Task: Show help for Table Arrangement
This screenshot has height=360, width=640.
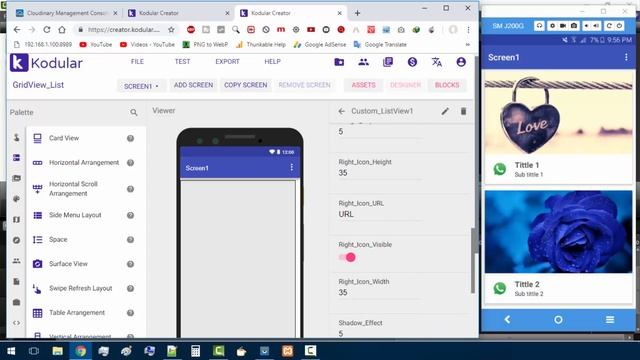Action: click(x=130, y=313)
